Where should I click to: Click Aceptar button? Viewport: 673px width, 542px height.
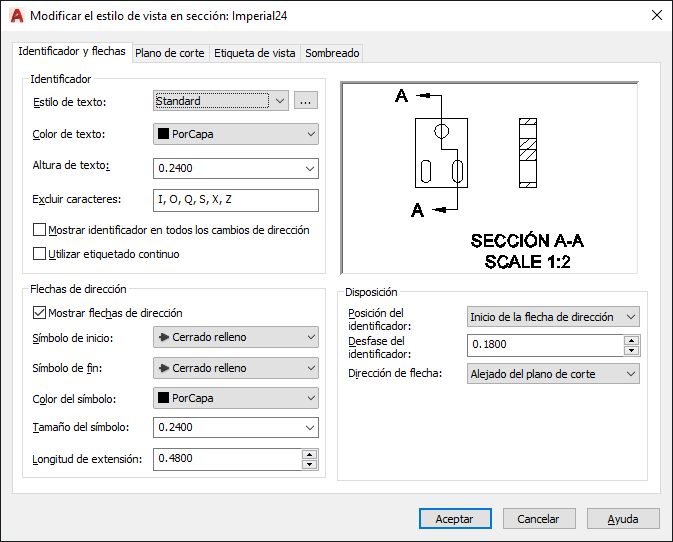tap(455, 519)
